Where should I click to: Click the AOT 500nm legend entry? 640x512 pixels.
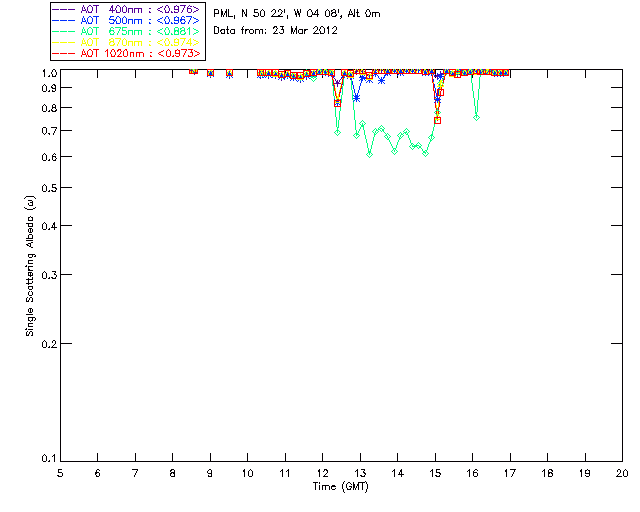pos(127,20)
